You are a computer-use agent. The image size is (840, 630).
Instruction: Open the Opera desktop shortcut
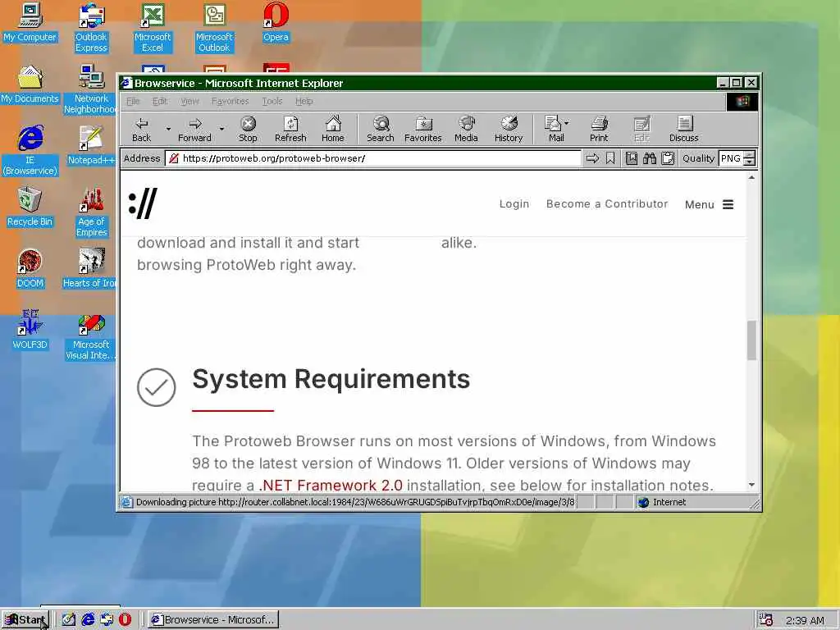click(276, 22)
